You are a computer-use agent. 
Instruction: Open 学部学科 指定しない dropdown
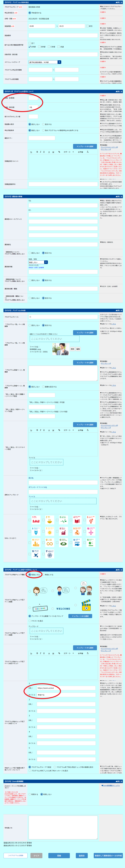[38, 262]
